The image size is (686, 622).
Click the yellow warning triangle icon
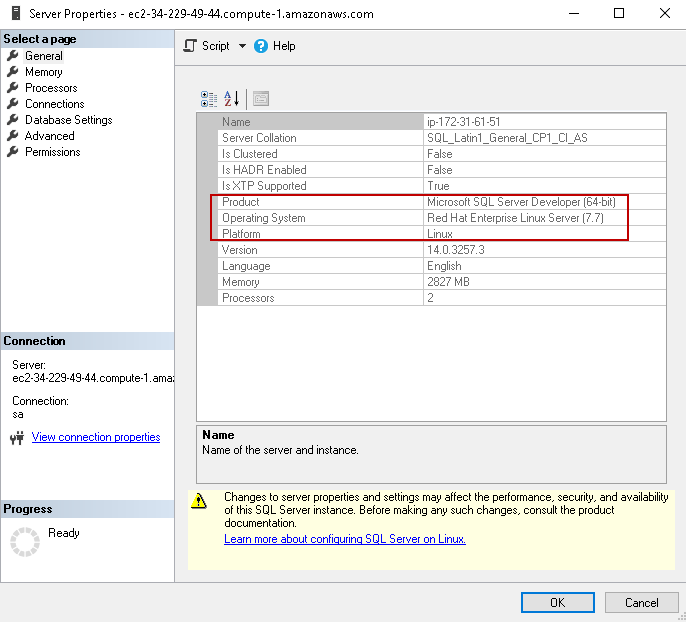click(x=199, y=501)
